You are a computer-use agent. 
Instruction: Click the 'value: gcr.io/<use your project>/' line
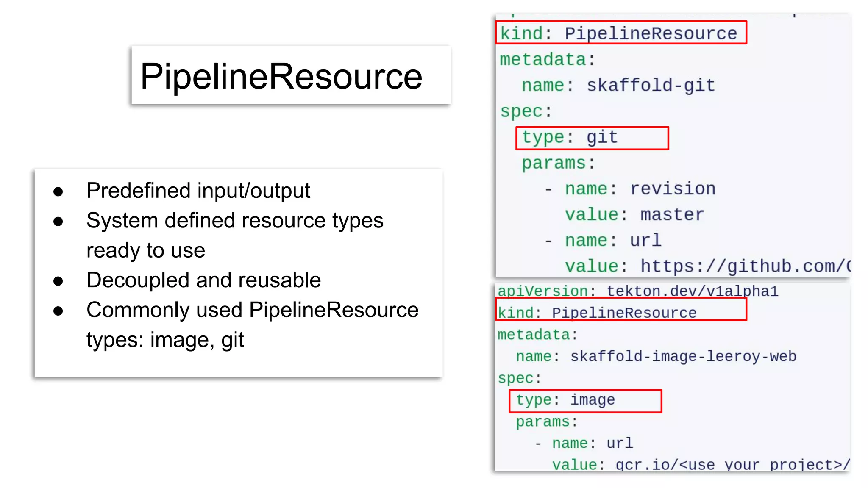701,465
